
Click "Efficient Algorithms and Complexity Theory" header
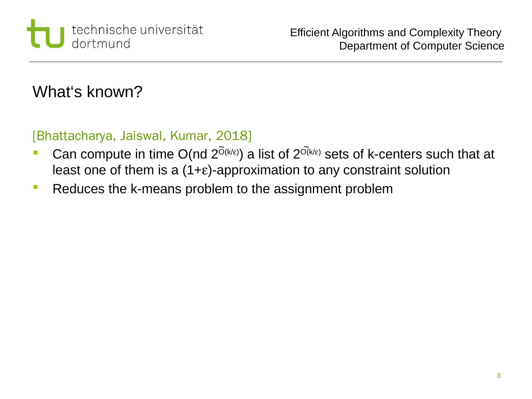[x=395, y=33]
